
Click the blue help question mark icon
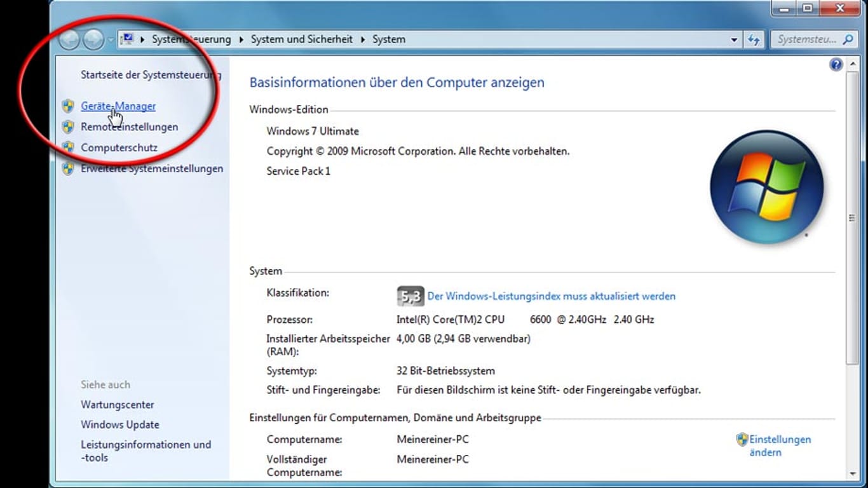coord(836,64)
